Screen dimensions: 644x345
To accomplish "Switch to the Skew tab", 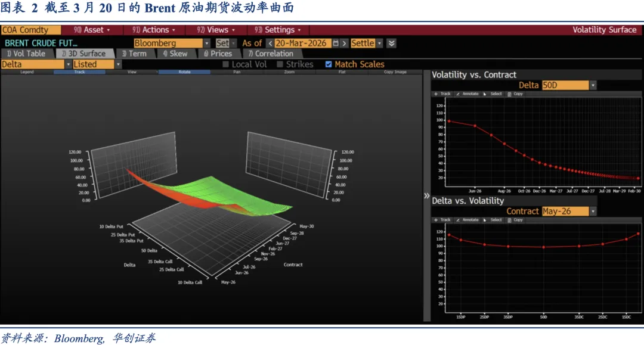I will [175, 54].
